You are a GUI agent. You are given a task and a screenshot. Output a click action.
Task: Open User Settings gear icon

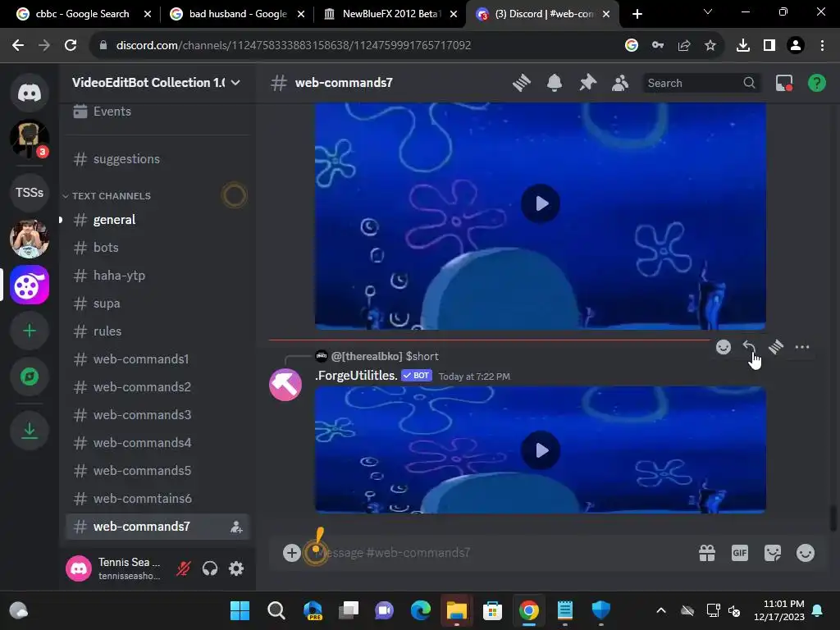[236, 568]
